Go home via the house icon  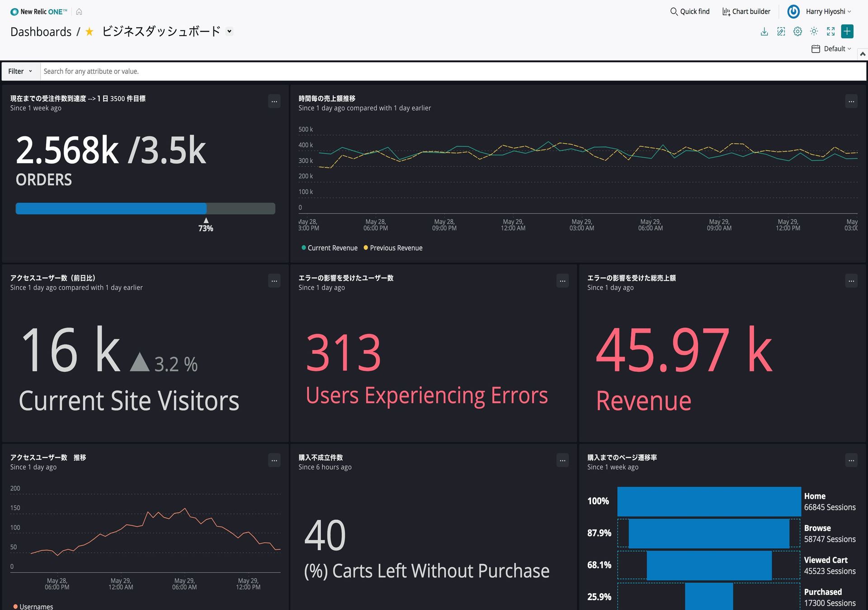point(79,11)
